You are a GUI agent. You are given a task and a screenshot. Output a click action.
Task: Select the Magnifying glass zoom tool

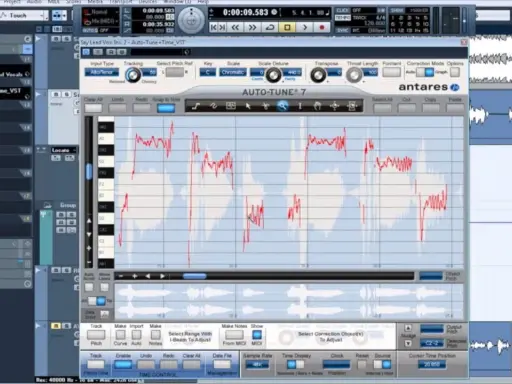tap(283, 106)
